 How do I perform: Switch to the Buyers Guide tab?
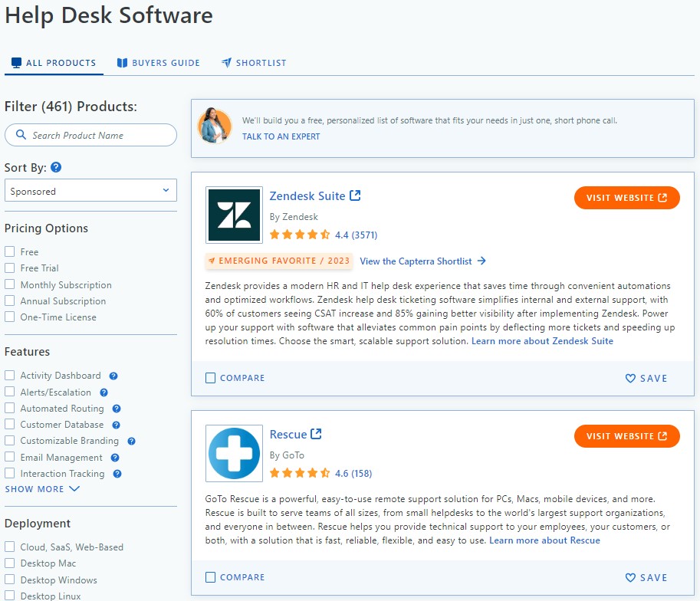pyautogui.click(x=158, y=63)
